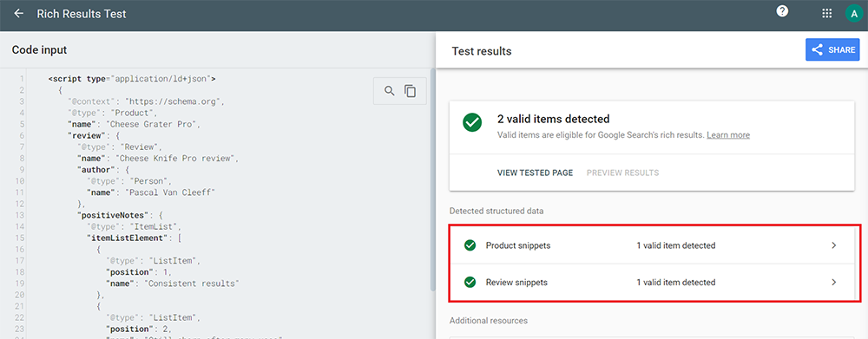The width and height of the screenshot is (868, 339).
Task: Open the account avatar menu
Action: point(853,14)
